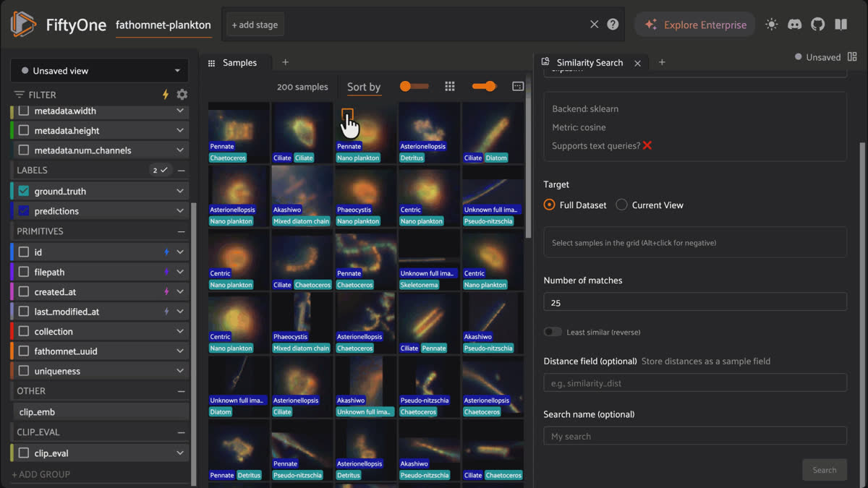Image resolution: width=868 pixels, height=488 pixels.
Task: Click the Search button
Action: 825,470
